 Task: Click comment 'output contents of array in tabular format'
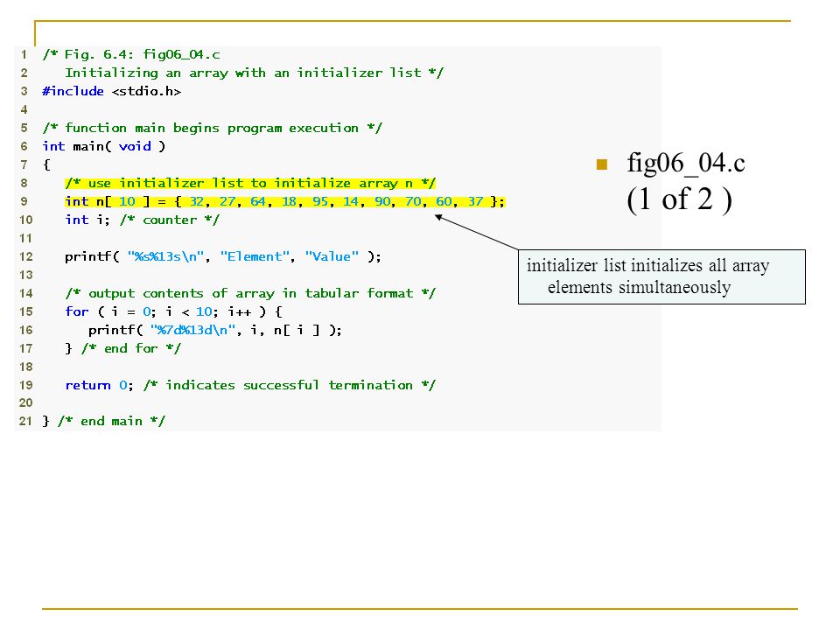[x=251, y=294]
